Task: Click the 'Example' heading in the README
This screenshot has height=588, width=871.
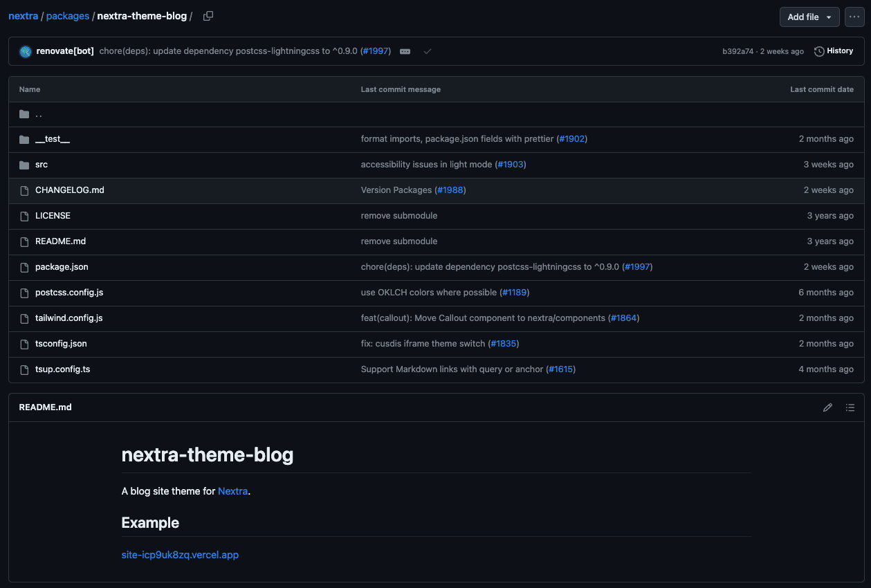Action: coord(150,523)
